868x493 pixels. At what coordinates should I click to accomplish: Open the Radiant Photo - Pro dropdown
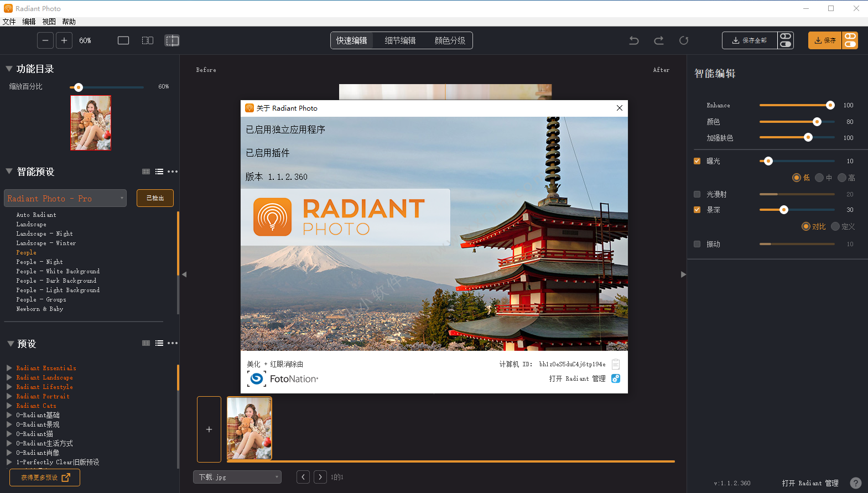click(65, 198)
